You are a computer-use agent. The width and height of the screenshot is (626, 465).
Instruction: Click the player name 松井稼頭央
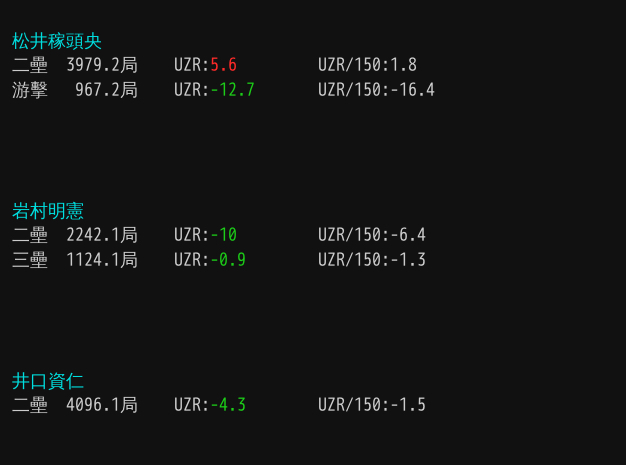57,41
